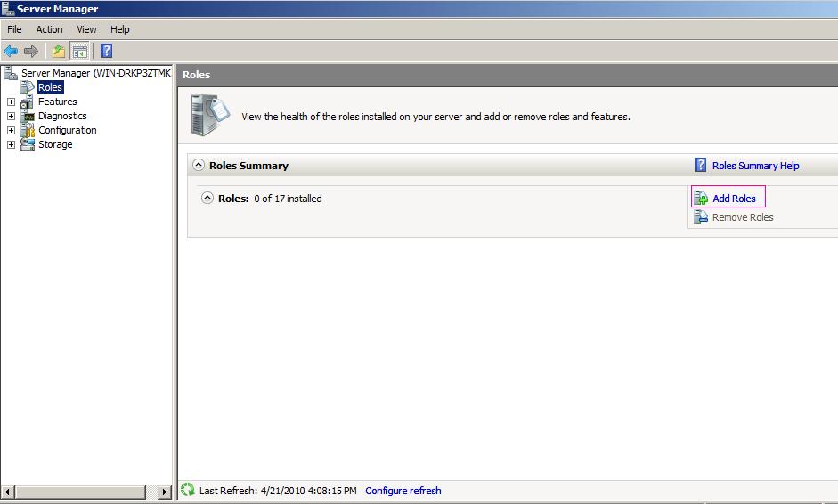Click the "View the health of the roles" description
The height and width of the screenshot is (504, 838).
pyautogui.click(x=435, y=117)
